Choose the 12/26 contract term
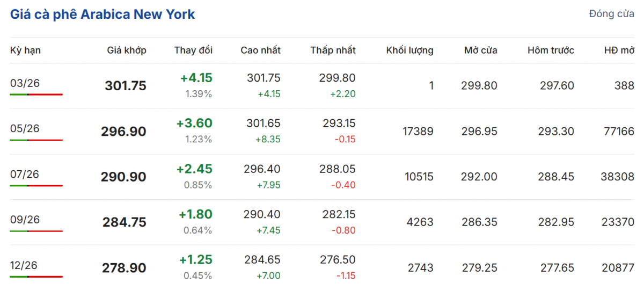Viewport: 644px width, 290px height. (x=25, y=265)
